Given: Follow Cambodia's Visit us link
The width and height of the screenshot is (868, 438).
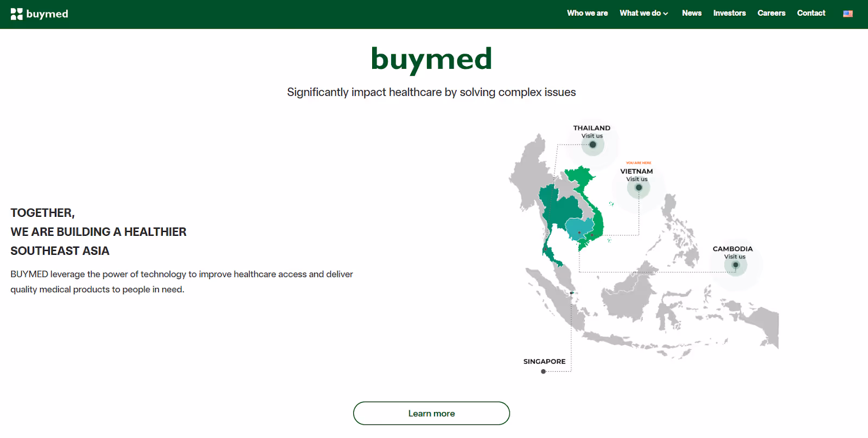Looking at the screenshot, I should pyautogui.click(x=735, y=256).
